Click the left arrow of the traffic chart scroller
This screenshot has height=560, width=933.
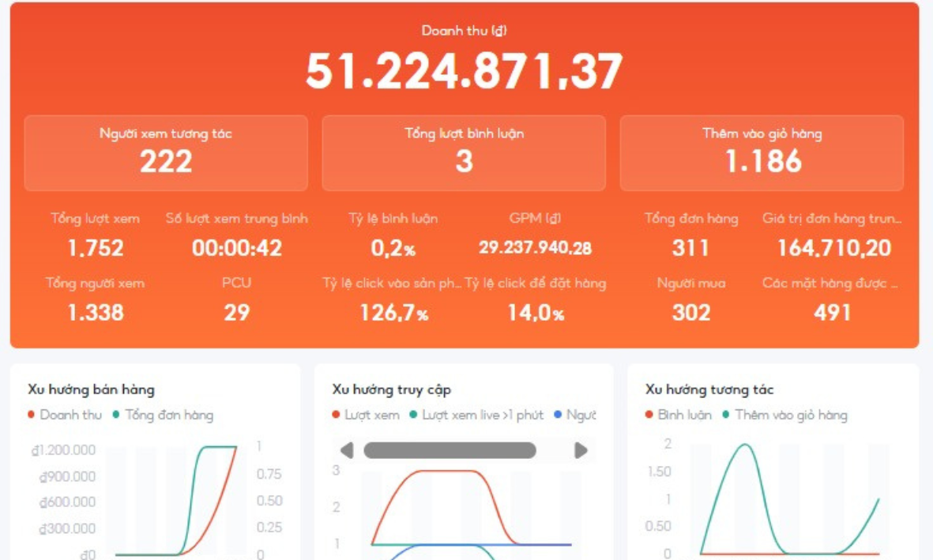pyautogui.click(x=346, y=450)
